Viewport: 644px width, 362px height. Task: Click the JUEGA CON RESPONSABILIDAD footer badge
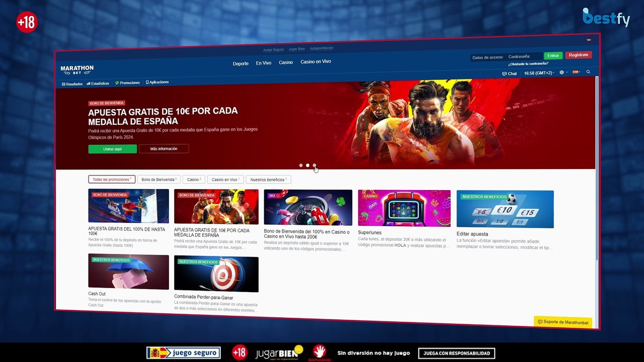[x=456, y=353]
